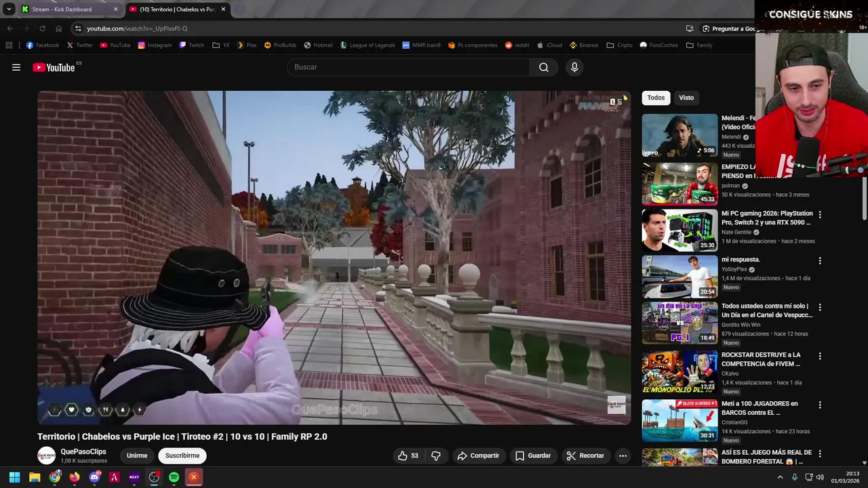Open options for 'mi respuesta.' video
Screen dimensions: 868x488
820,260
